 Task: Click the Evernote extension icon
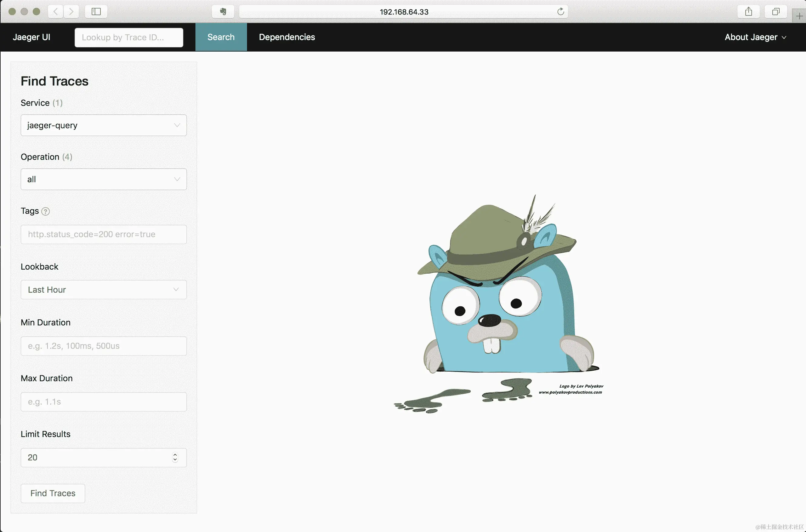(x=223, y=12)
